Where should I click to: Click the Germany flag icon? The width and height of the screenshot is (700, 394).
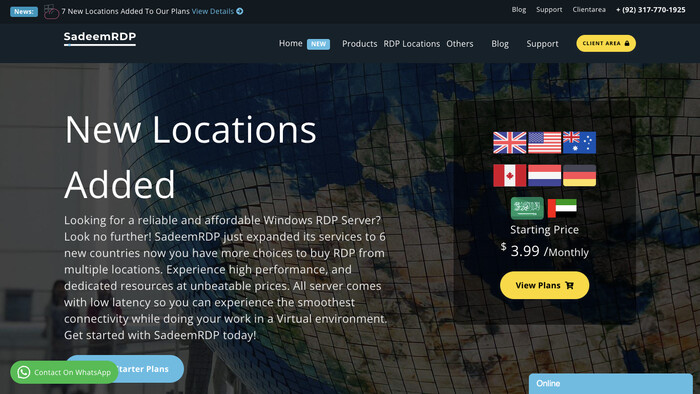579,176
